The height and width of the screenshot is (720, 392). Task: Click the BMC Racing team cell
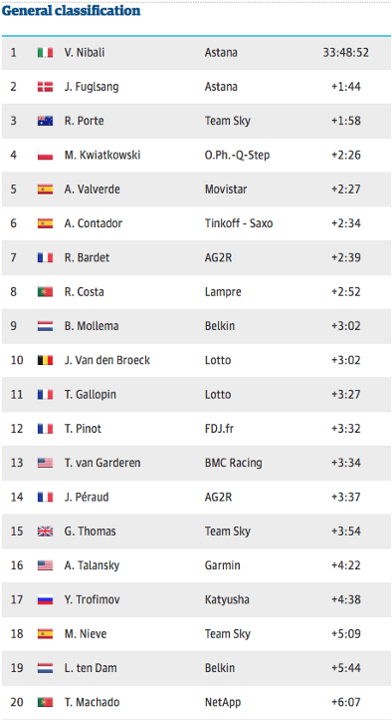233,463
